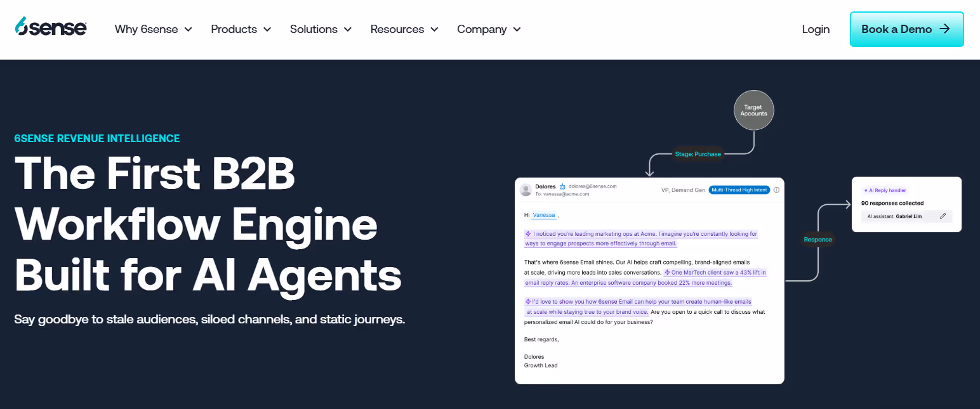Click 'That's where 6sense Email shines' sentence

point(569,262)
